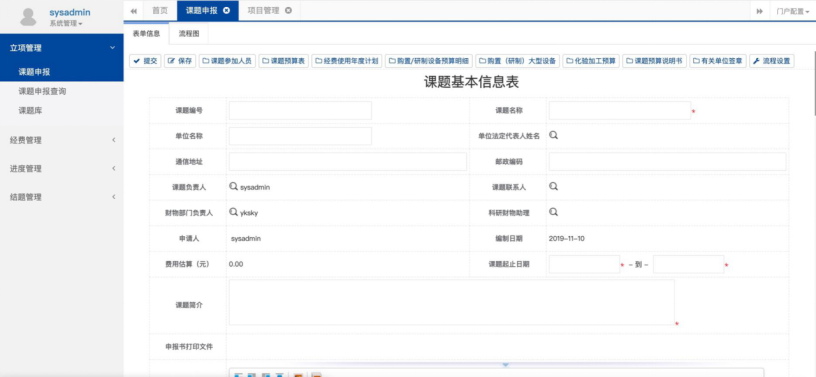Viewport: 816px width, 377px height.
Task: Close the 课题申报 tab
Action: [x=226, y=10]
